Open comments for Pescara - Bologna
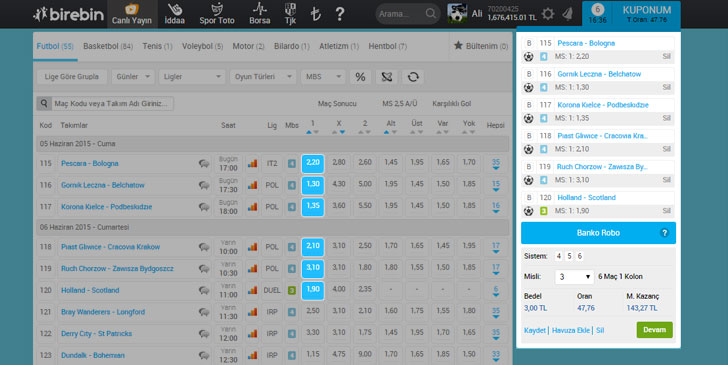 (x=204, y=163)
